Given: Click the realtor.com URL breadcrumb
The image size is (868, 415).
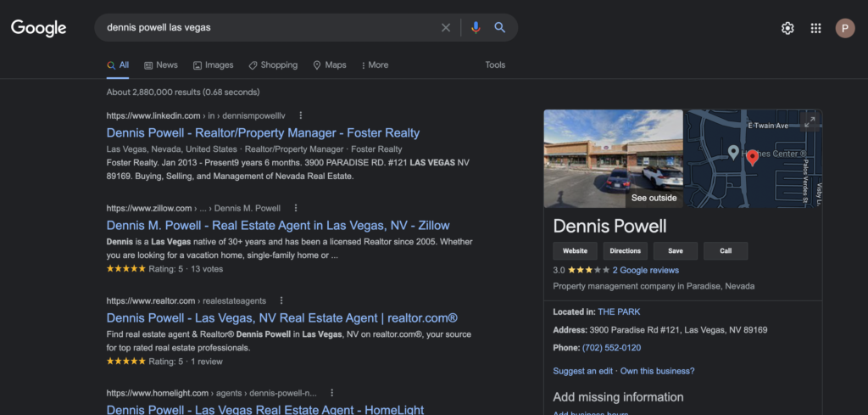Looking at the screenshot, I should [186, 301].
